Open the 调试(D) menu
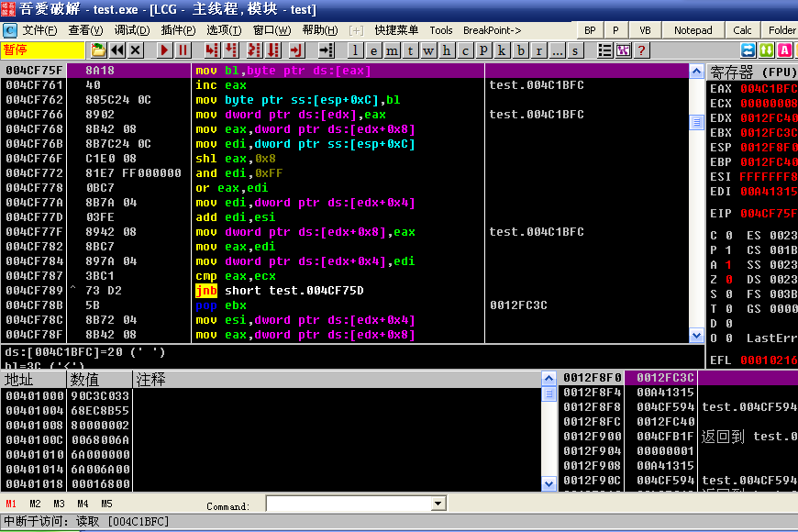The image size is (798, 532). (x=132, y=30)
